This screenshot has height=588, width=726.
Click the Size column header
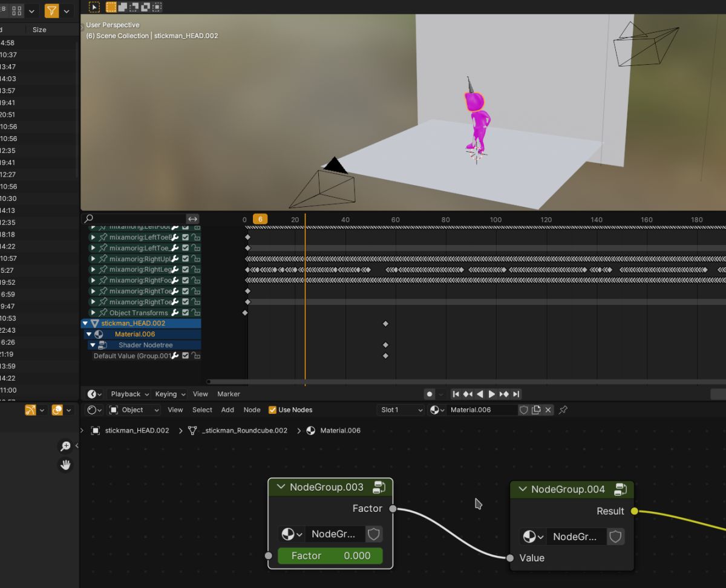click(x=39, y=30)
